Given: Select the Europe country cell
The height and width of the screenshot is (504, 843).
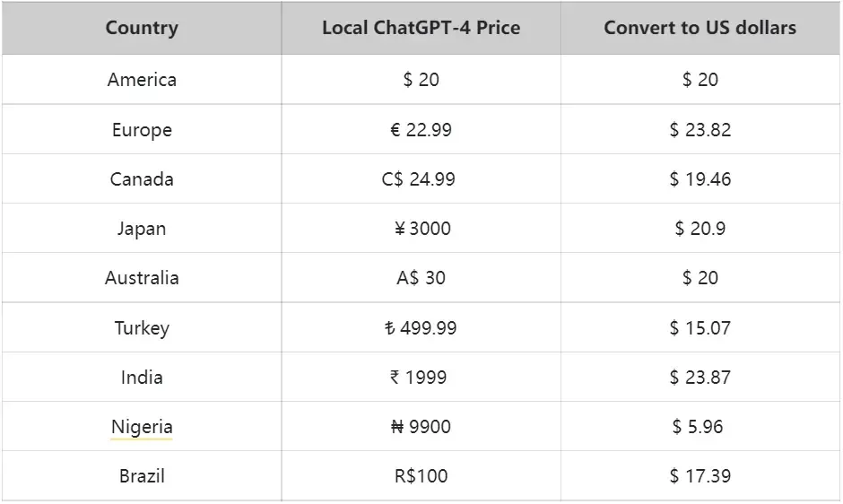Looking at the screenshot, I should point(142,130).
